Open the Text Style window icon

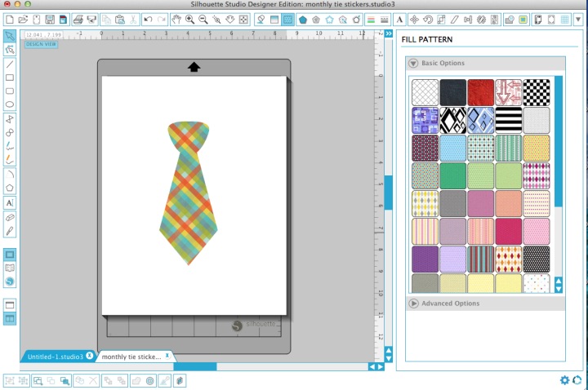coord(401,19)
